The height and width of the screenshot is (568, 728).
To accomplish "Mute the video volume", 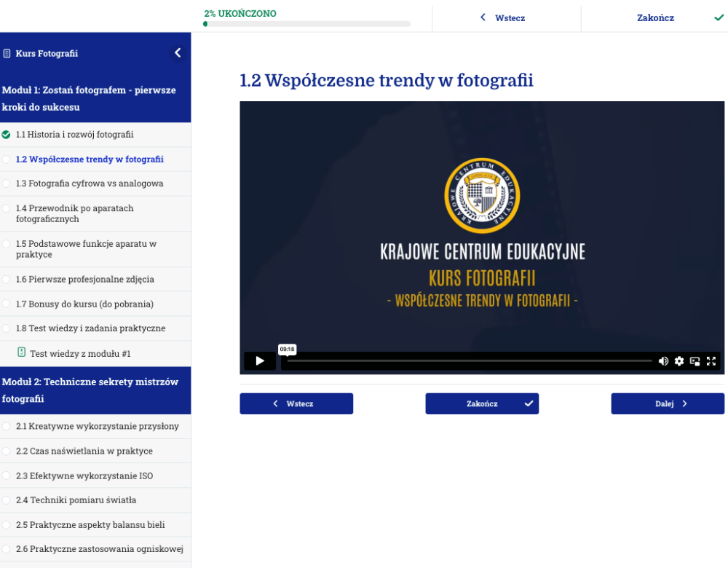I will tap(663, 361).
